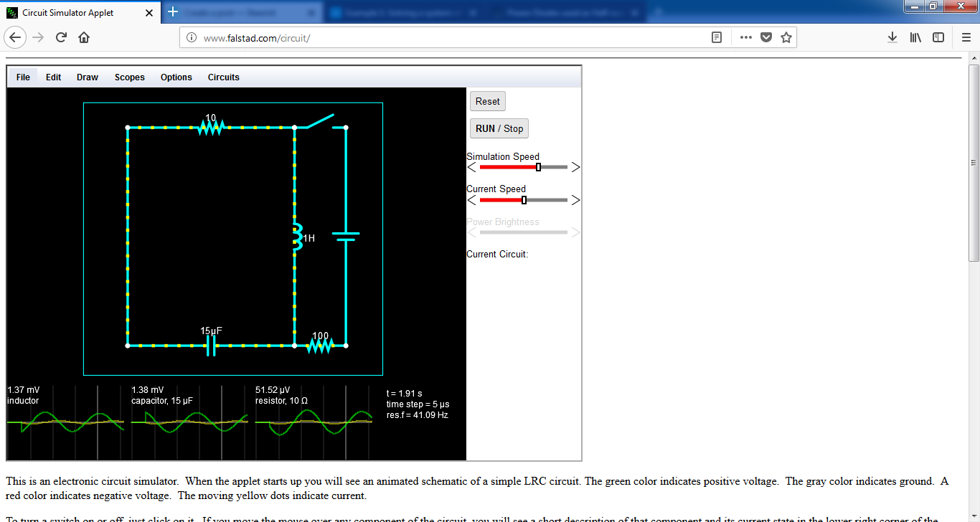Screen dimensions: 980x522
Task: Open the Circuits menu
Action: 224,77
